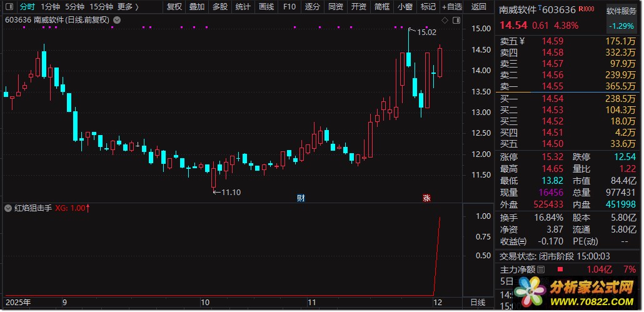Switch to the 5分钟 period
This screenshot has height=312, width=644.
click(75, 7)
